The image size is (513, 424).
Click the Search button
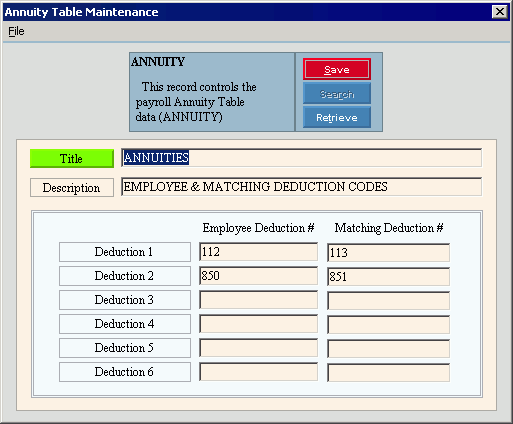click(x=337, y=94)
